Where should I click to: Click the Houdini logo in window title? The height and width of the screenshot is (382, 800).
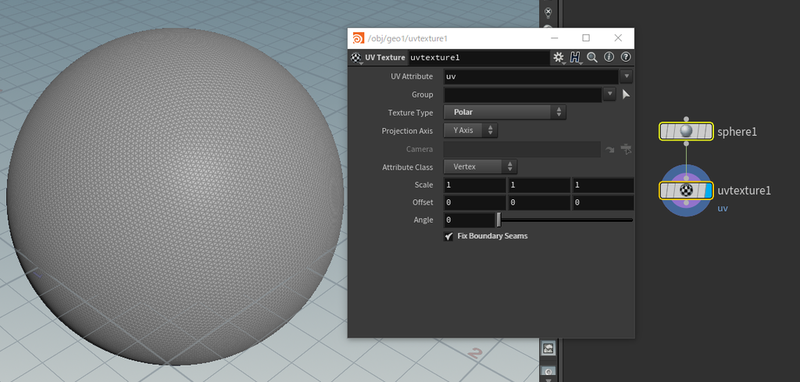359,38
